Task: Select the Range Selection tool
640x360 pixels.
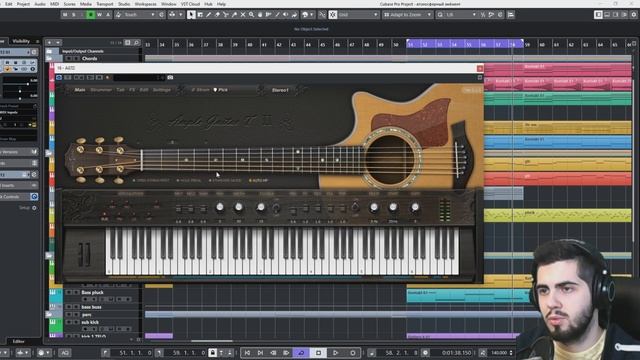Action: tap(200, 15)
